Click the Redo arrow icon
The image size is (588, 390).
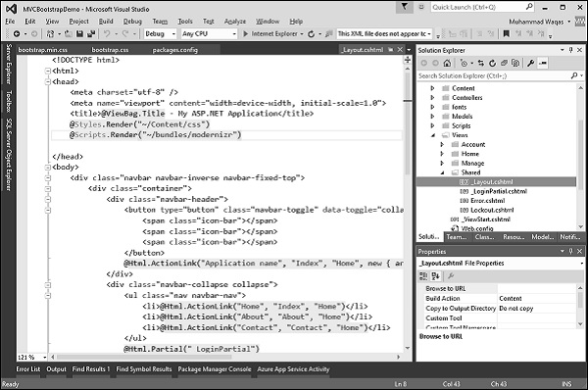click(124, 34)
